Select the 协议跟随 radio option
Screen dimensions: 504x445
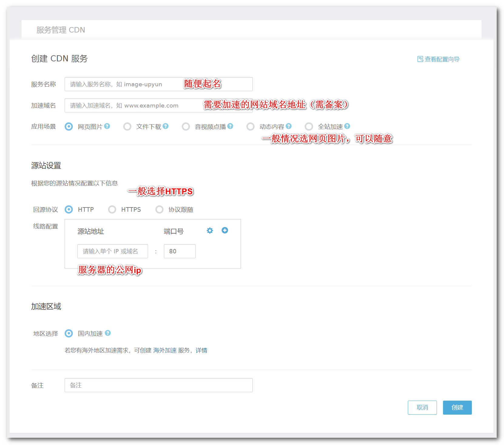(159, 210)
